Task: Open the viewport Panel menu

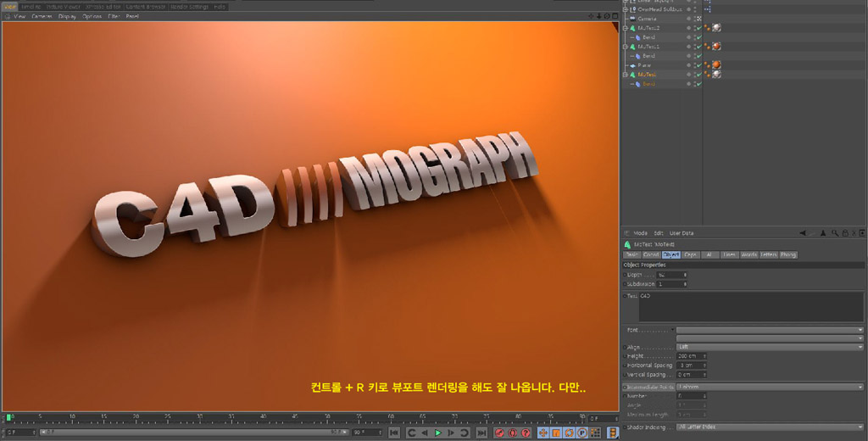Action: coord(132,17)
